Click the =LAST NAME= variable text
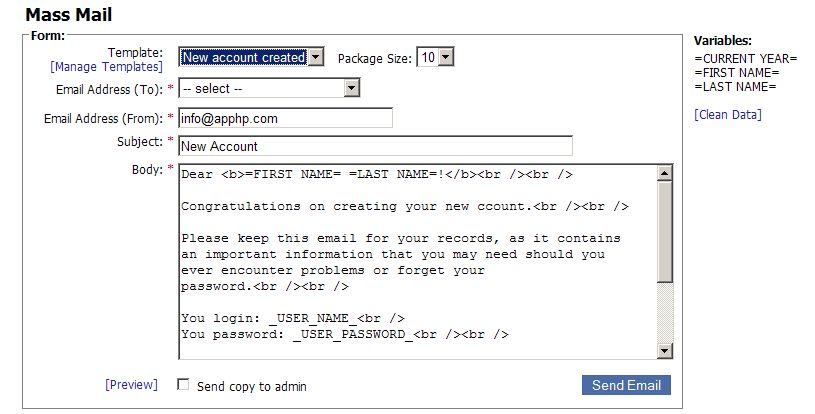 coord(735,86)
